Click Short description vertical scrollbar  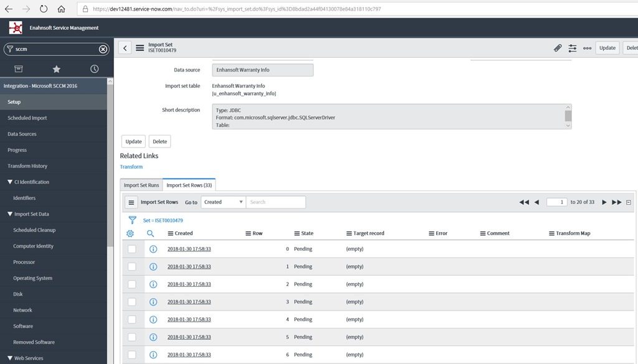(568, 116)
